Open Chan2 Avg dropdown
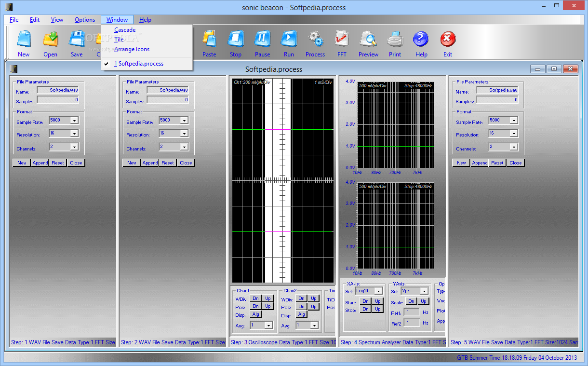 (314, 325)
